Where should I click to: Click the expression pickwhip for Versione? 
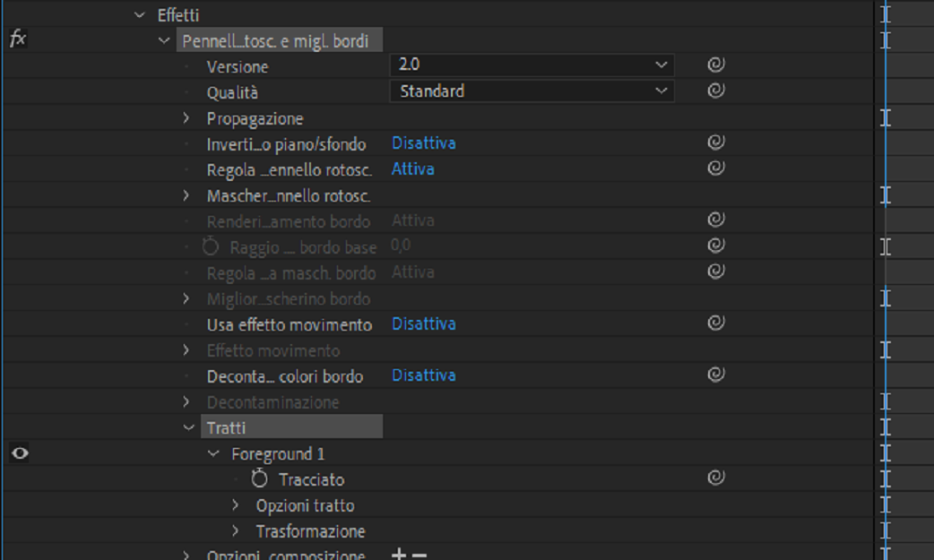point(715,65)
